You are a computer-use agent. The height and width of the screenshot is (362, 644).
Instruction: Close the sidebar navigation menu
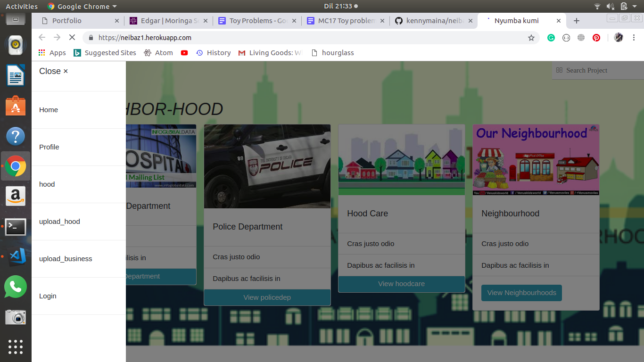point(53,71)
